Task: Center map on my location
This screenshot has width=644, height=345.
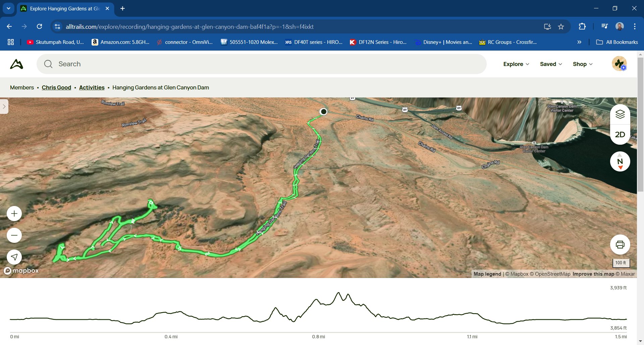Action: [x=14, y=257]
